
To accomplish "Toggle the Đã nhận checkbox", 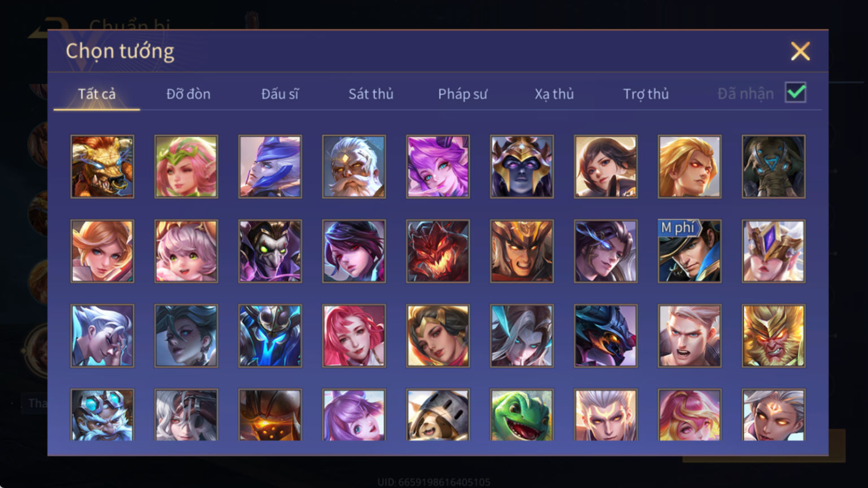I will (x=796, y=93).
